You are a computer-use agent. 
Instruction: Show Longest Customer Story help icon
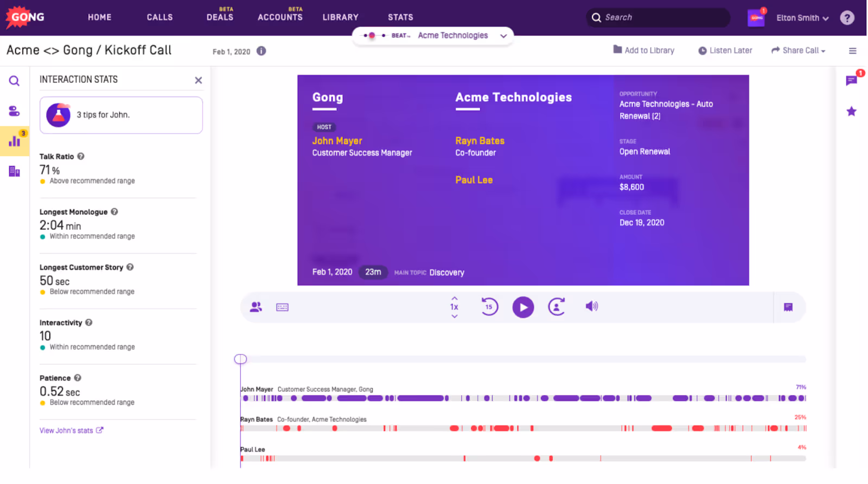click(130, 267)
